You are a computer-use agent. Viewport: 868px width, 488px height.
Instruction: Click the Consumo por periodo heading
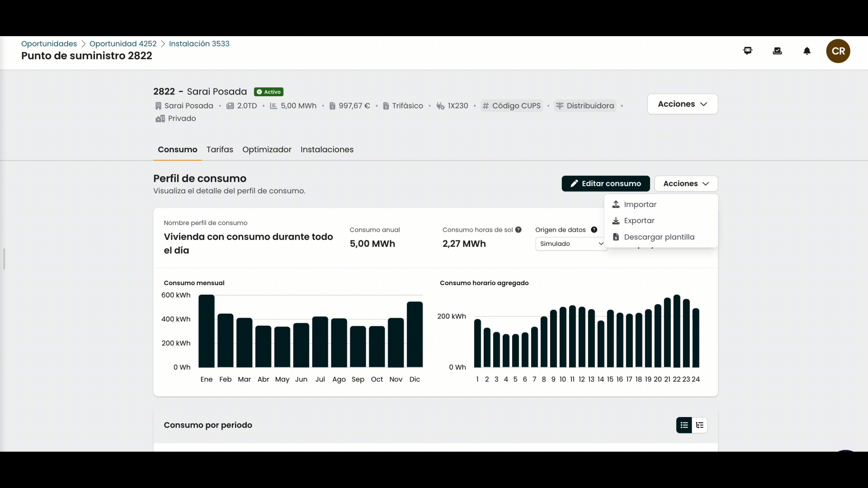[208, 425]
